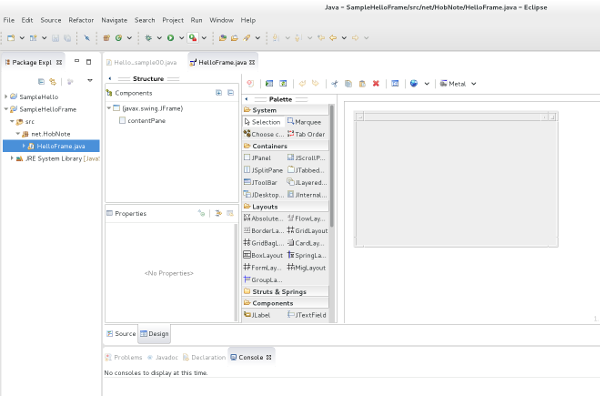Pick BoxLayout from Layouts palette
600x396 pixels.
point(263,255)
